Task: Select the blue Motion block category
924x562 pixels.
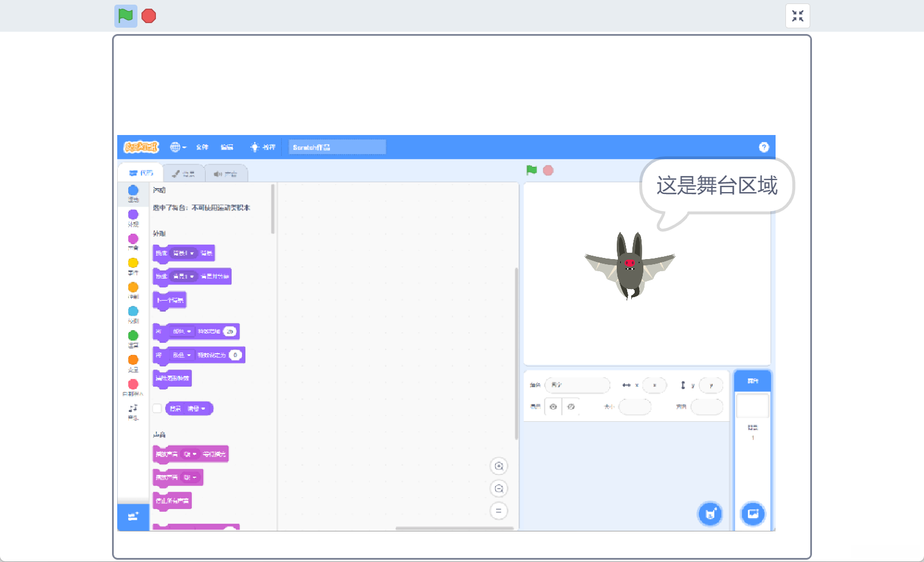Action: 133,193
